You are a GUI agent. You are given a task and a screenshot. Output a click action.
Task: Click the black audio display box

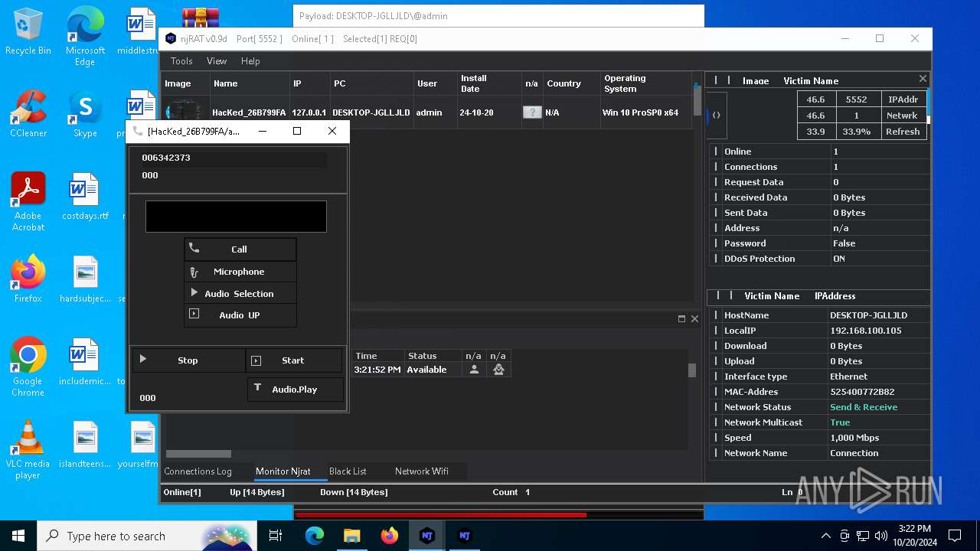coord(236,217)
